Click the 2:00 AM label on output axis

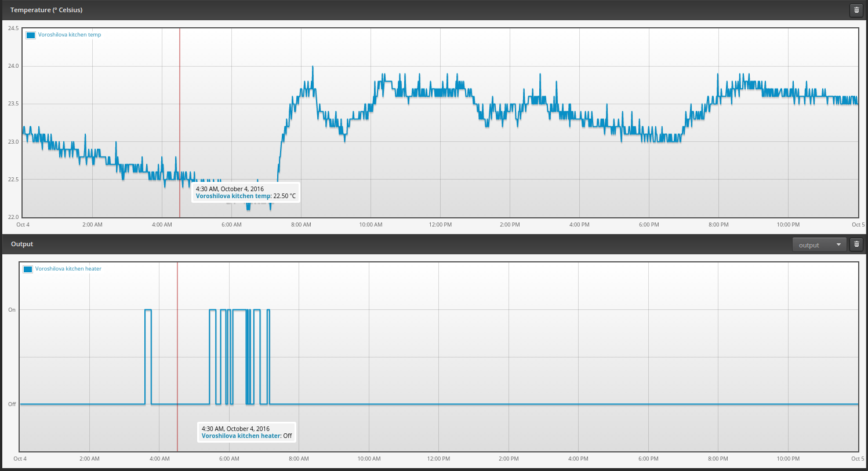(89, 459)
